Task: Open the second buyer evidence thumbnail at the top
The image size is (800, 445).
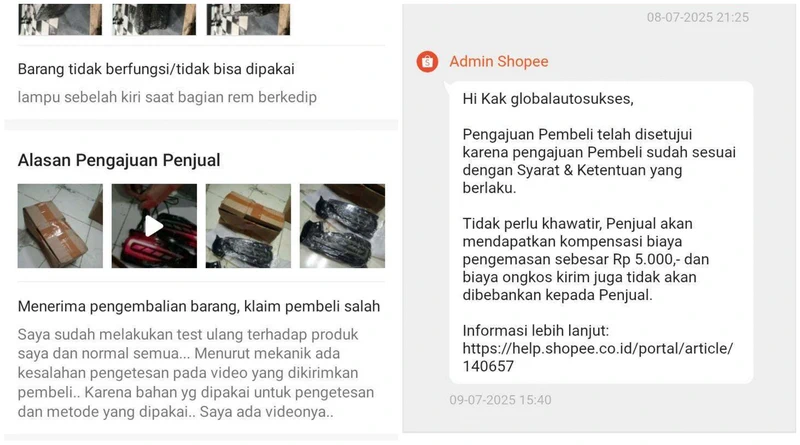Action: (154, 19)
